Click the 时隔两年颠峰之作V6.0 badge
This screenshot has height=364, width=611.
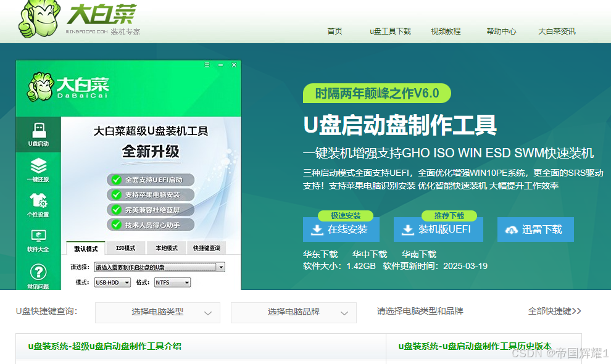tap(377, 94)
